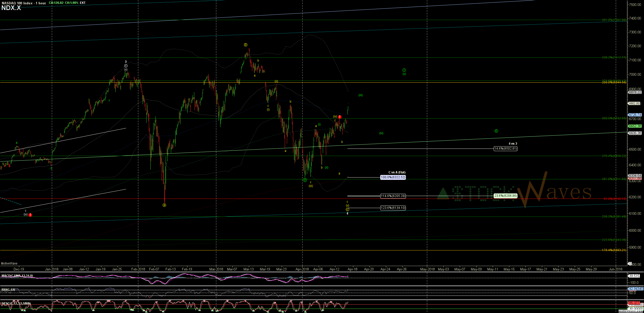644x313 pixels.
Task: Click the 300.0%(6702.55) Fibonacci level label
Action: tap(613, 118)
